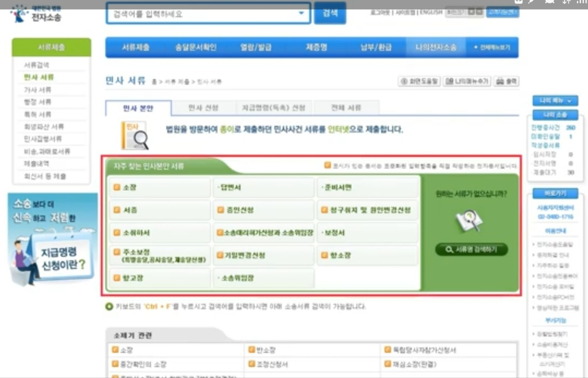Click the 출력 print icon
Image resolution: width=588 pixels, height=378 pixels.
pos(506,81)
